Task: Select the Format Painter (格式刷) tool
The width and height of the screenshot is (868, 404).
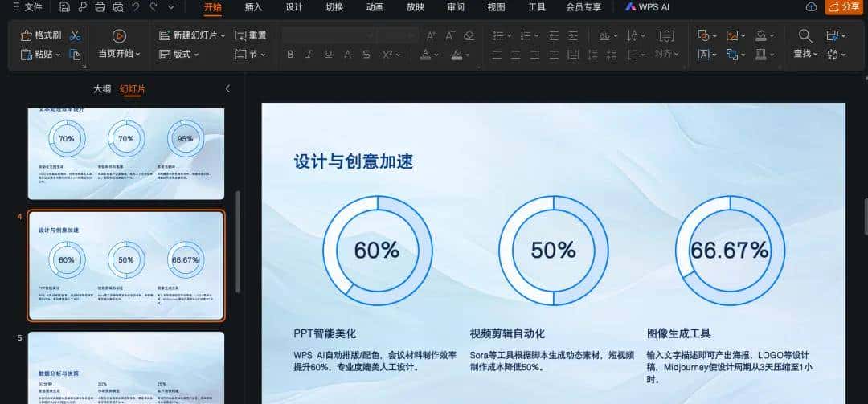Action: (x=41, y=35)
